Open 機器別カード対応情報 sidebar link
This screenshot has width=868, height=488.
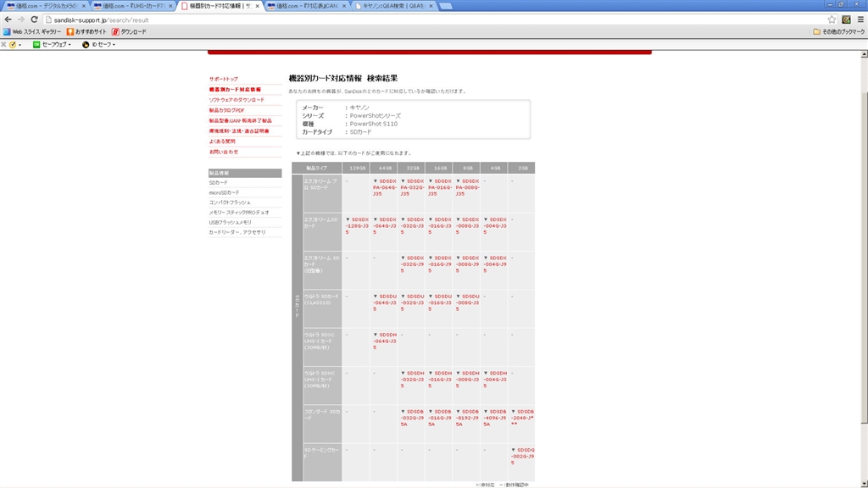pyautogui.click(x=236, y=90)
